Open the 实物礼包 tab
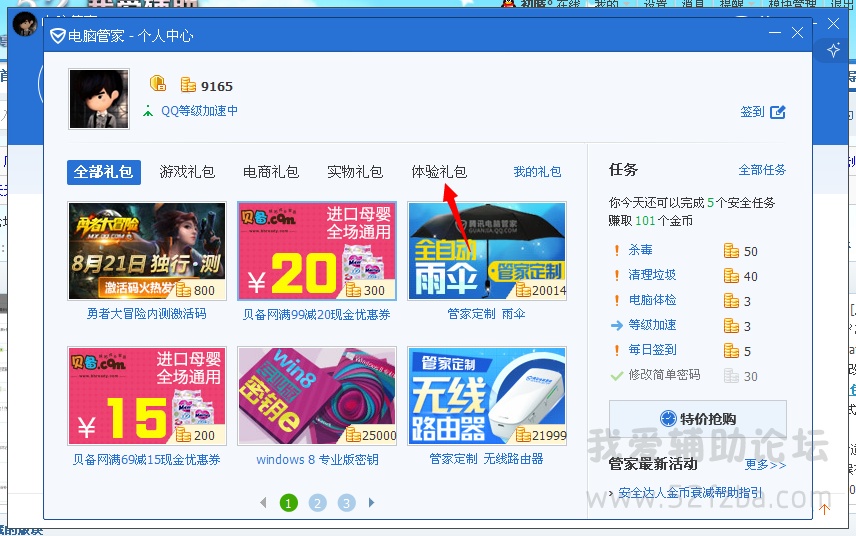The width and height of the screenshot is (856, 536). coord(355,172)
